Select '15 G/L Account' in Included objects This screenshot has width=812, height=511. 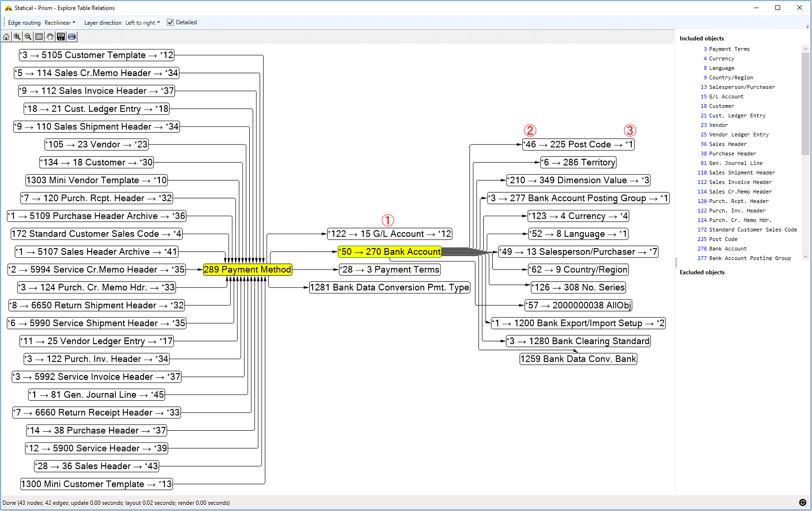click(722, 96)
